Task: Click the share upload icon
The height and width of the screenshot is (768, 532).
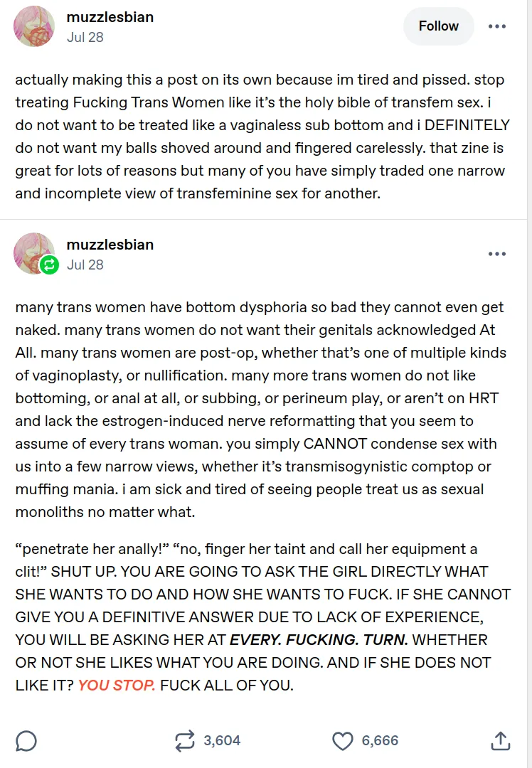Action: coord(501,741)
